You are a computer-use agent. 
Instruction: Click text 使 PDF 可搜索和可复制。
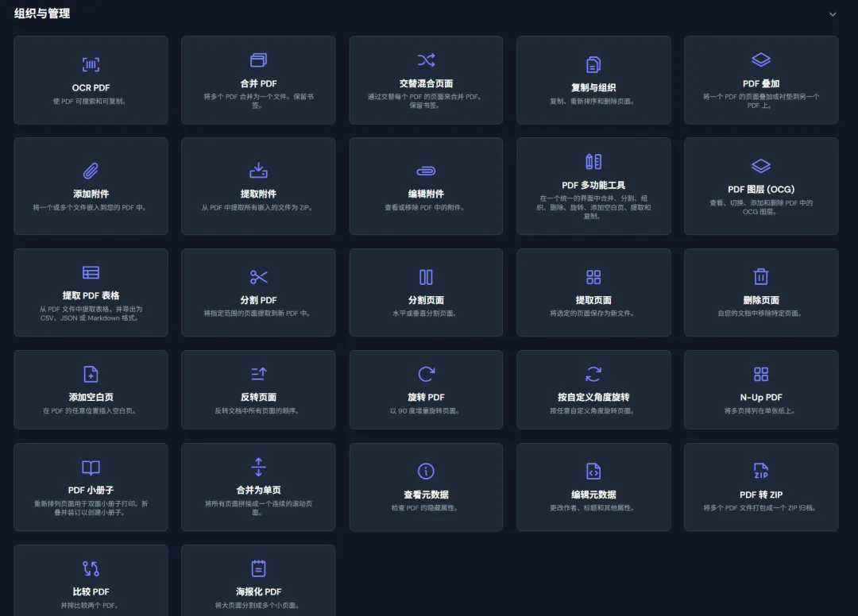pyautogui.click(x=91, y=102)
